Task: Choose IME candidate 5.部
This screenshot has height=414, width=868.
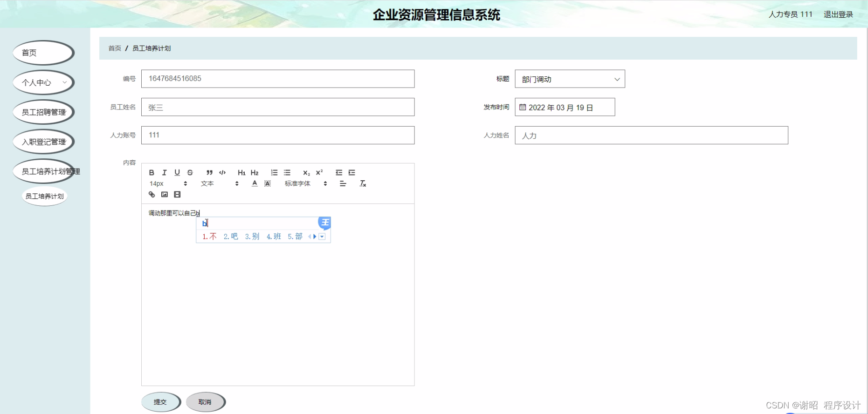Action: coord(295,237)
